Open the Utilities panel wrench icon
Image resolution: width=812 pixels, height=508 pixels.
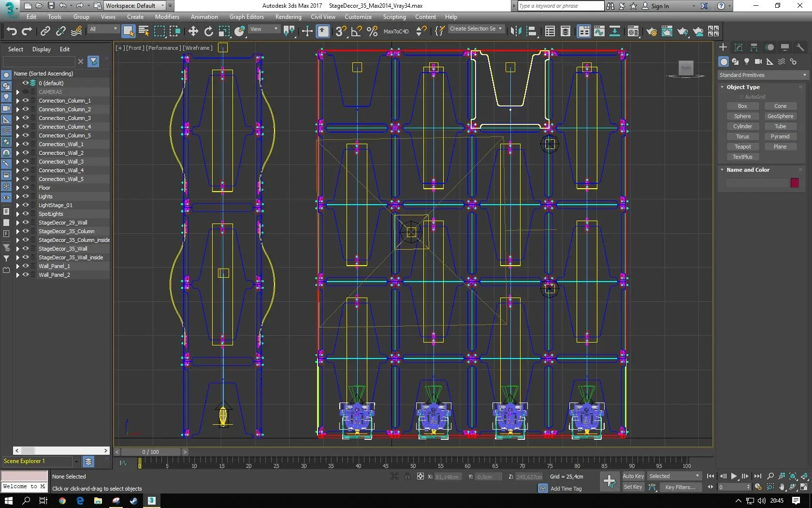click(x=800, y=47)
